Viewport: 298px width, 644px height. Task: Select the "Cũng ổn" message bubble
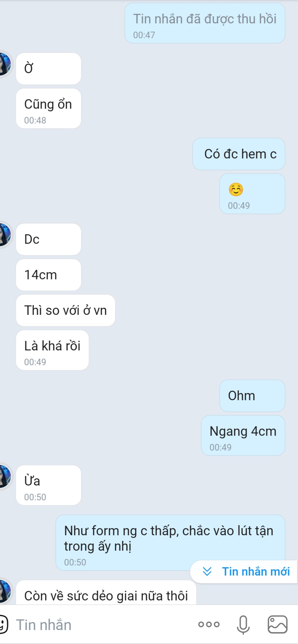(48, 108)
